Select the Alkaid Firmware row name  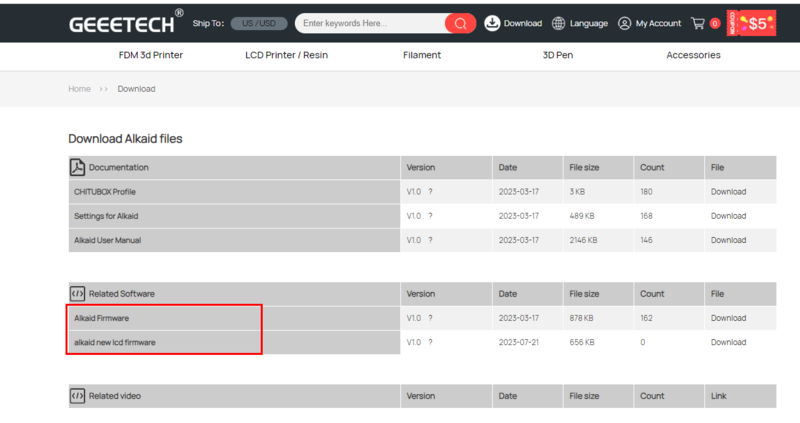tap(102, 318)
